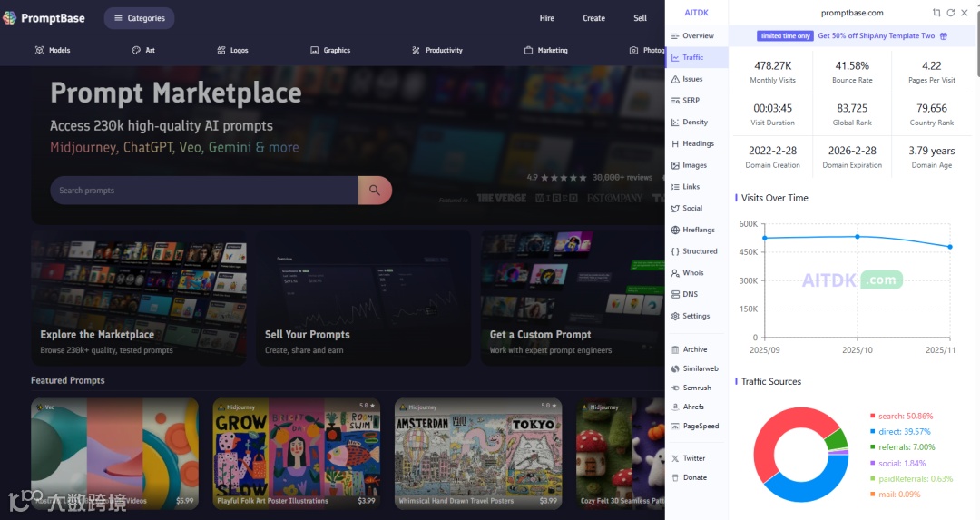The image size is (980, 520).
Task: Toggle the mail 0.09% legend entry
Action: click(x=895, y=495)
